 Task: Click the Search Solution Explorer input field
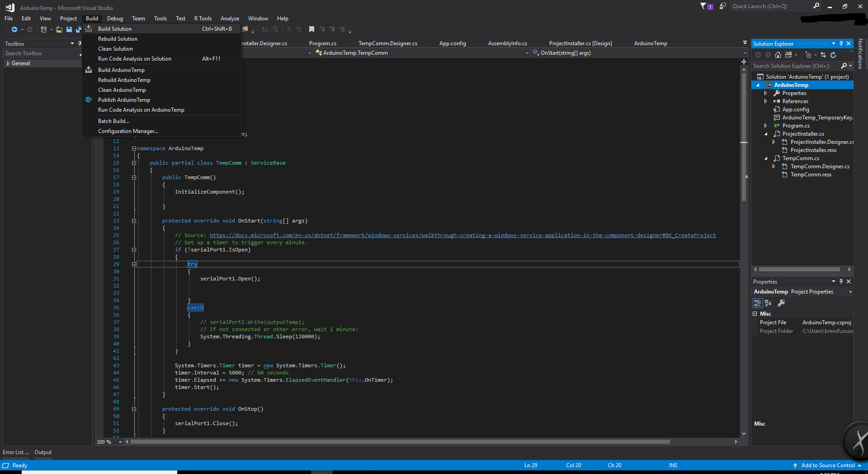coord(796,66)
